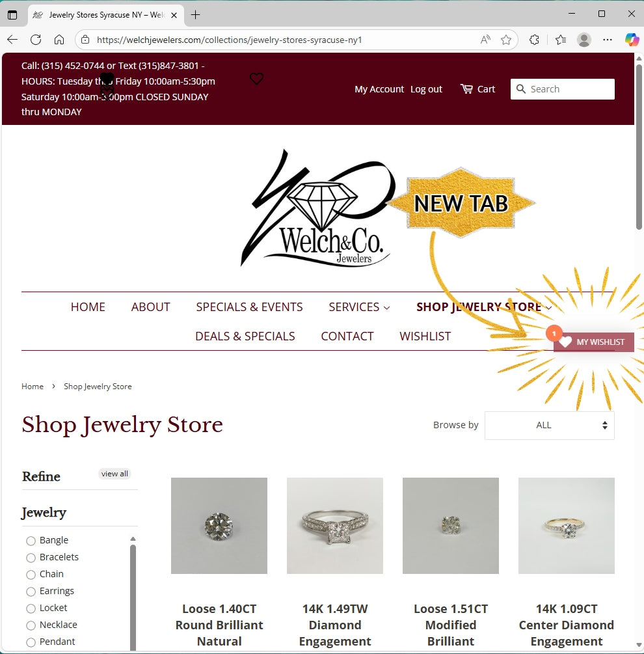
Task: Select the Necklace radio button
Action: pos(31,625)
